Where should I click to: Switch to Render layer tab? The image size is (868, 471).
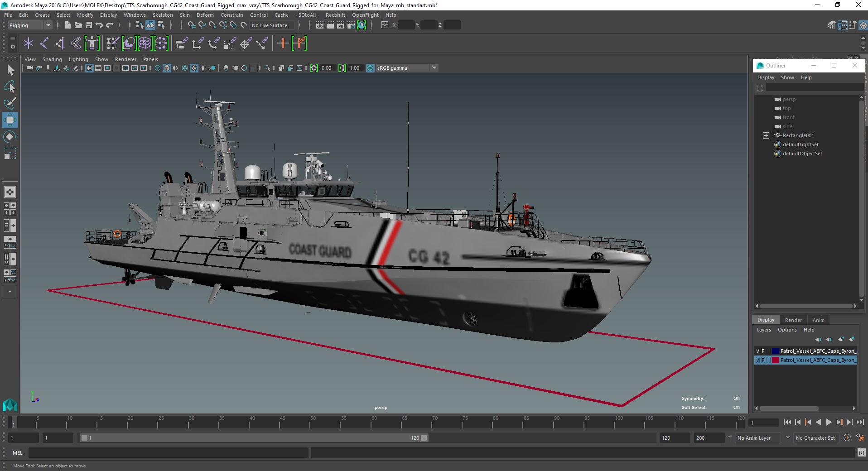793,320
